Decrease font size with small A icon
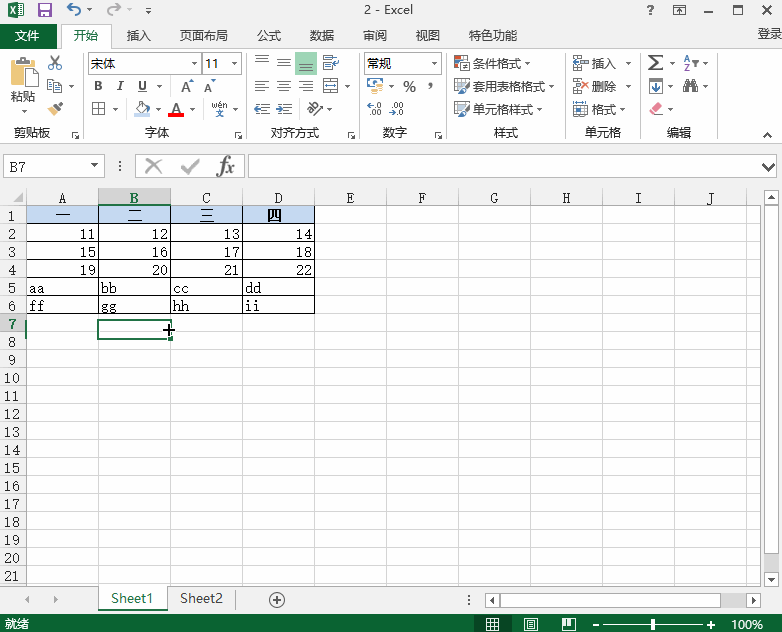Image resolution: width=782 pixels, height=632 pixels. [209, 86]
